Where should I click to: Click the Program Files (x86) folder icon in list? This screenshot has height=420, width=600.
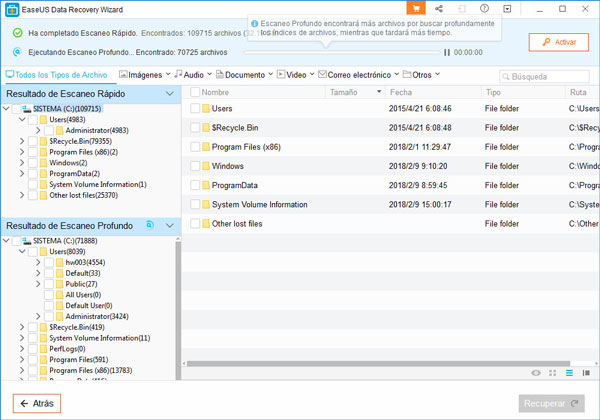pos(206,147)
